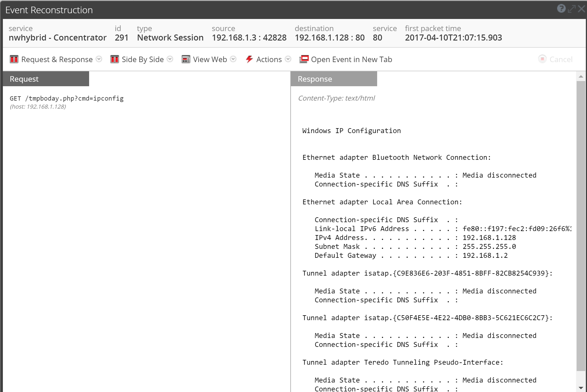Click the scrollbar up arrow
The height and width of the screenshot is (392, 587).
[x=582, y=76]
